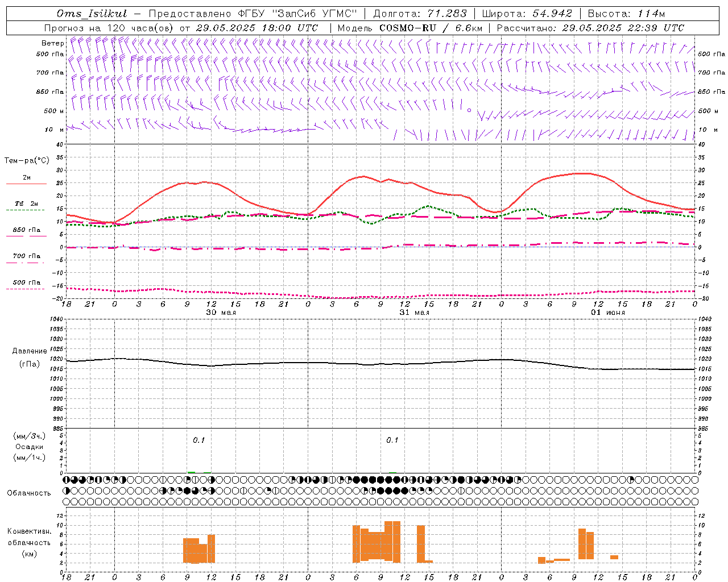Click the forecast text Прогноз на 120 часа(ов)
The height and width of the screenshot is (582, 728).
[109, 28]
